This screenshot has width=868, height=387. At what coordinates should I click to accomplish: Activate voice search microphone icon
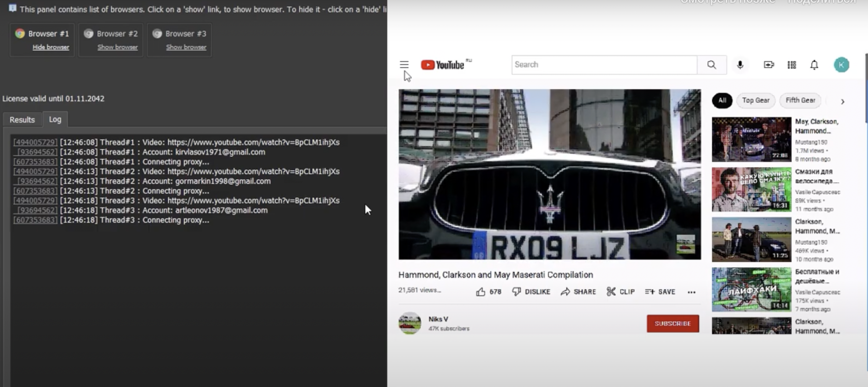tap(740, 65)
